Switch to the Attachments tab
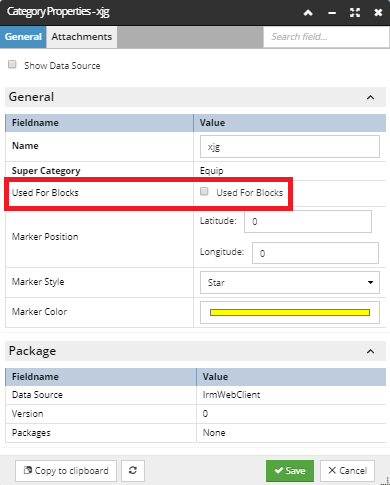 pyautogui.click(x=82, y=37)
